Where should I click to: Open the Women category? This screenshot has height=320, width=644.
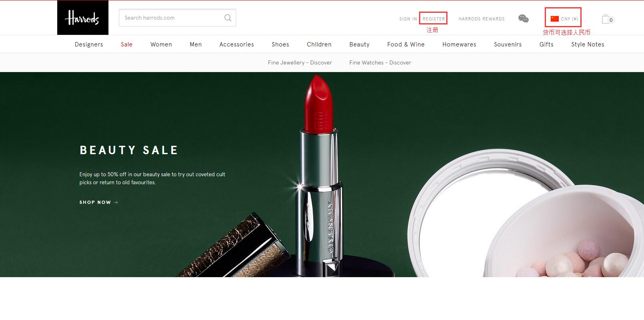pos(161,44)
